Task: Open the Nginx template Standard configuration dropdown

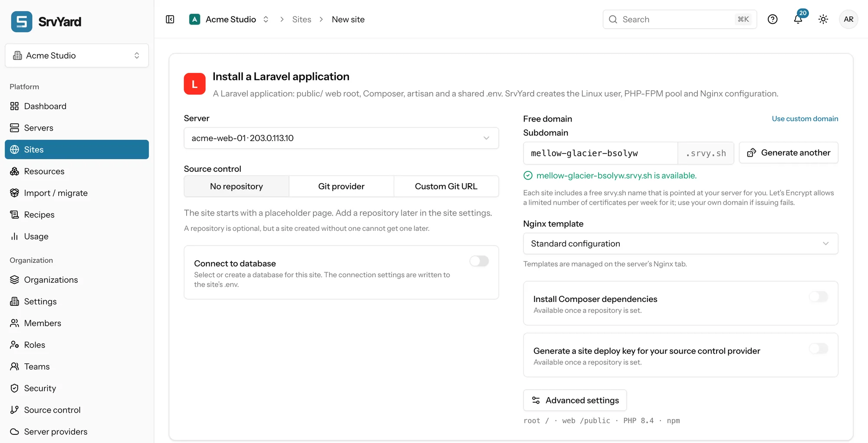Action: 681,244
